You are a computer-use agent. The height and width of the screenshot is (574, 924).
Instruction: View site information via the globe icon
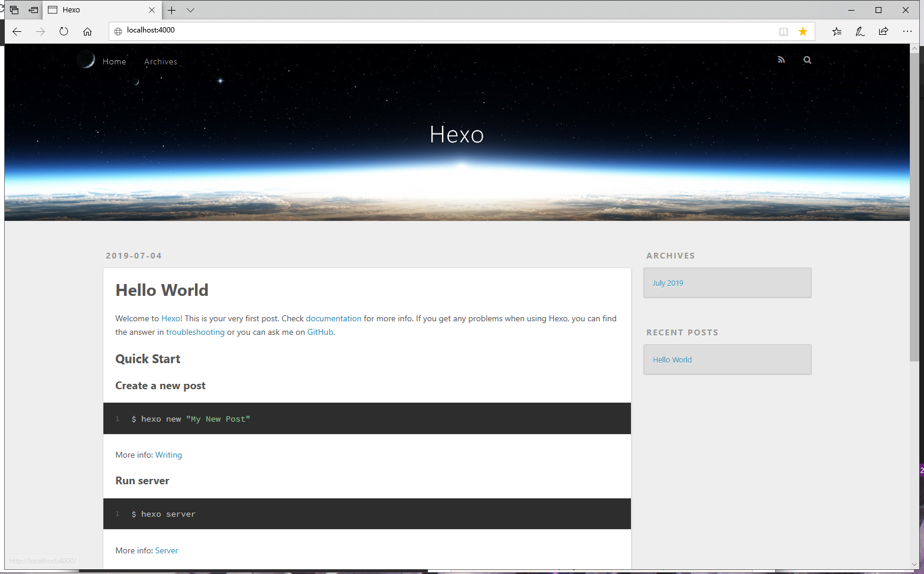[118, 30]
